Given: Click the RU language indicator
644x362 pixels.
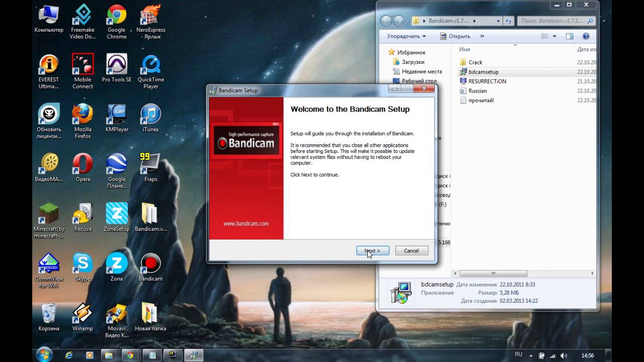Looking at the screenshot, I should click(x=518, y=355).
